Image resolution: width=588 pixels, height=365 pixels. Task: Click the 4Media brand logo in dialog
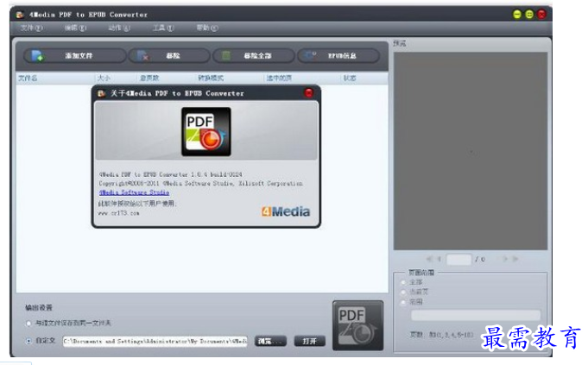pyautogui.click(x=286, y=211)
